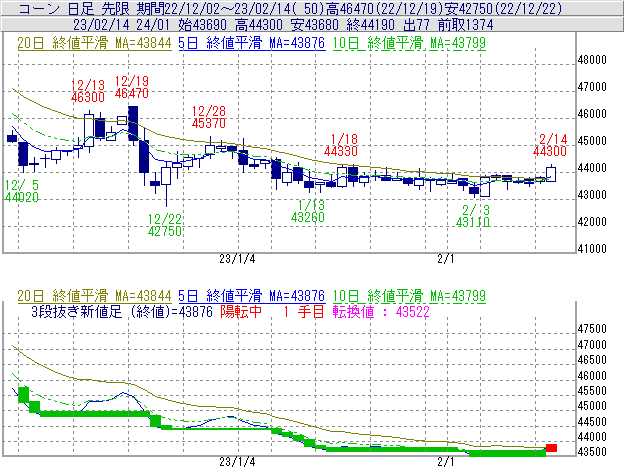Click the 41000 price axis label
This screenshot has width=624, height=475.
[x=592, y=249]
